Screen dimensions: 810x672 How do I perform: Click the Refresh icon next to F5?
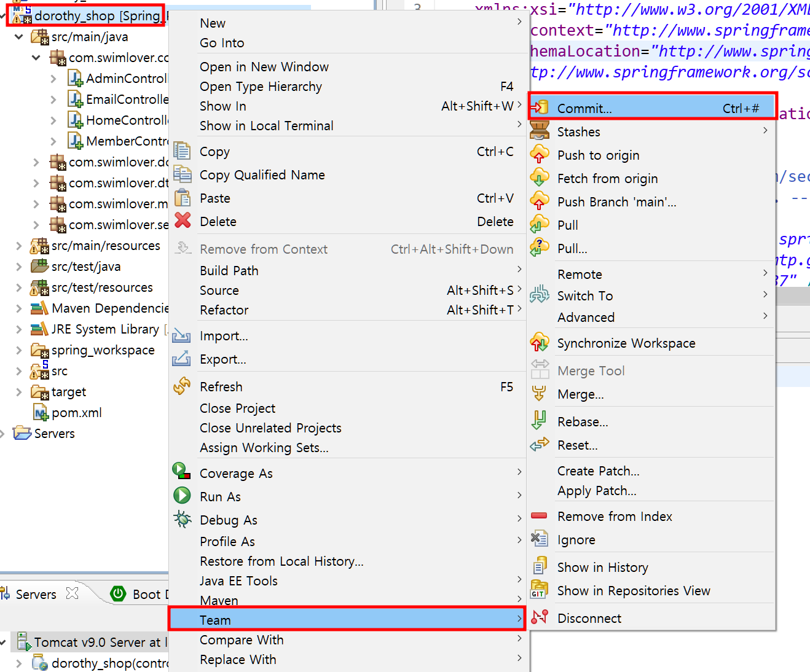[183, 386]
